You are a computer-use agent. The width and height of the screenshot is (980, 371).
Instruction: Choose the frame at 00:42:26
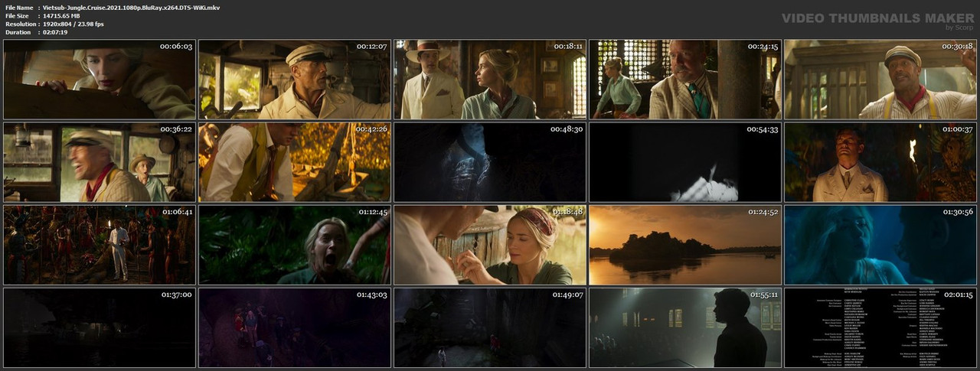click(x=295, y=162)
